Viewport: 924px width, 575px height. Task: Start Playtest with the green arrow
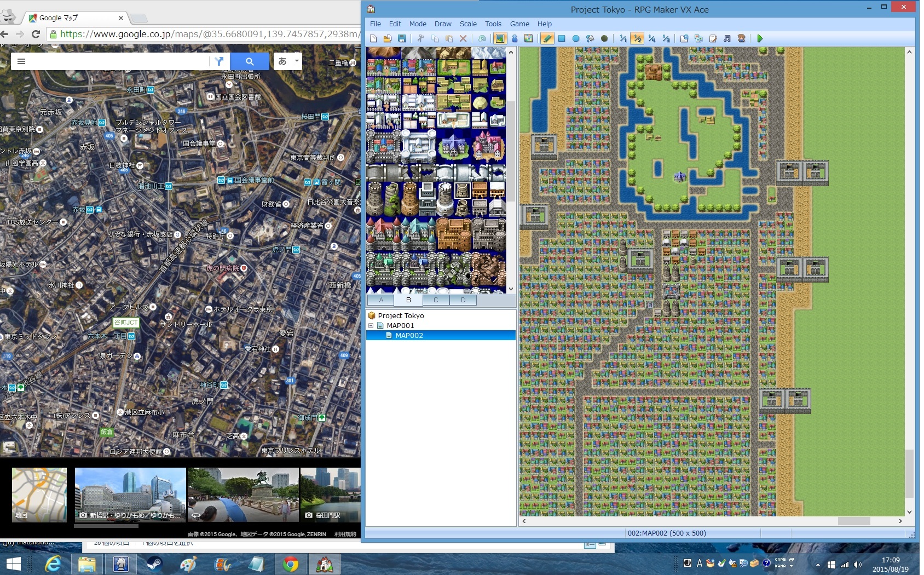tap(760, 38)
